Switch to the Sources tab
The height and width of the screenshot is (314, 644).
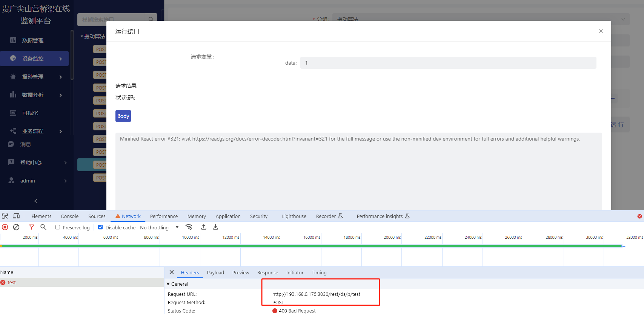[97, 216]
